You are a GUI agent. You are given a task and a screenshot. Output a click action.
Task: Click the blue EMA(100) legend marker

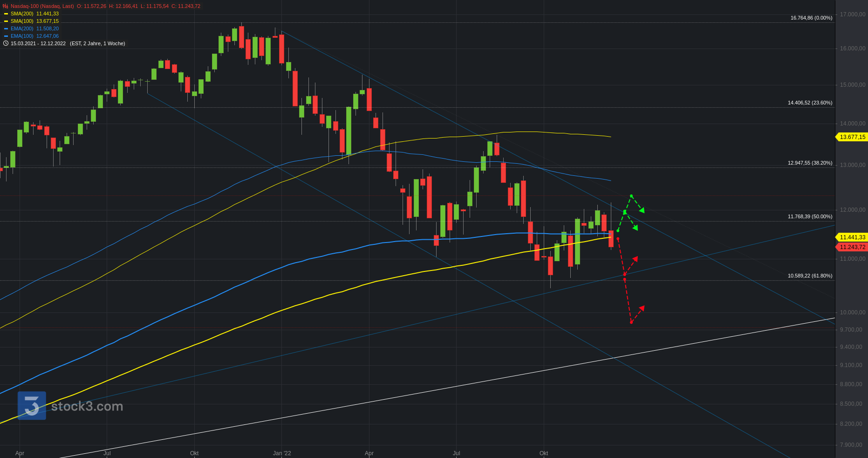click(x=6, y=36)
